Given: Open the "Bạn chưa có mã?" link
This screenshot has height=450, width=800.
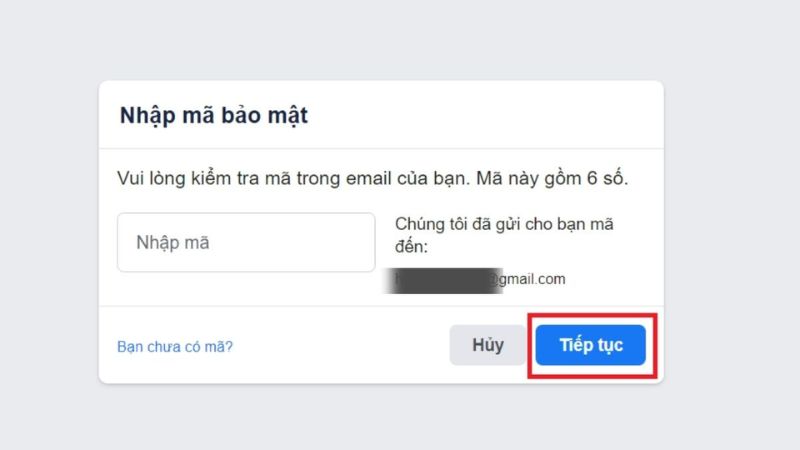Looking at the screenshot, I should coord(175,347).
